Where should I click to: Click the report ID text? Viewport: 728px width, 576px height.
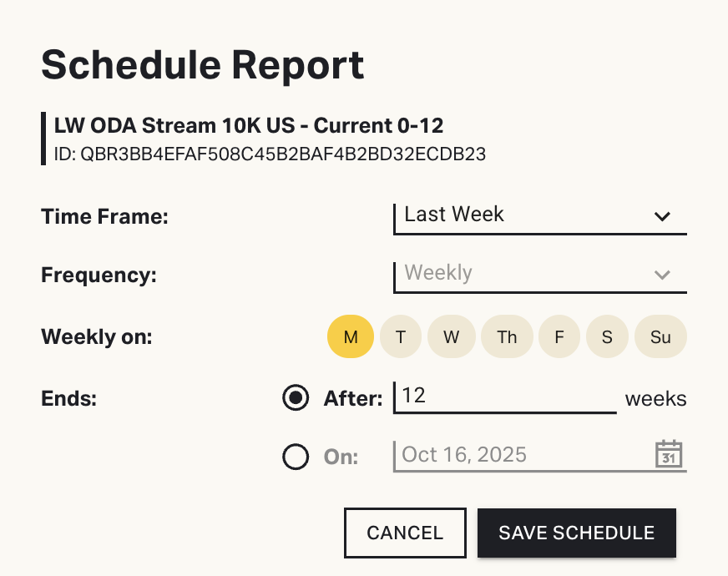[x=270, y=154]
